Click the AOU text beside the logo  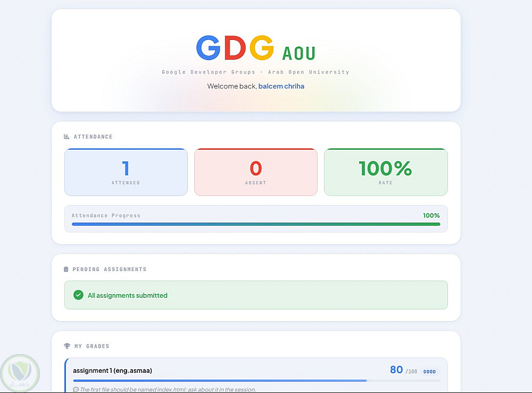click(299, 53)
